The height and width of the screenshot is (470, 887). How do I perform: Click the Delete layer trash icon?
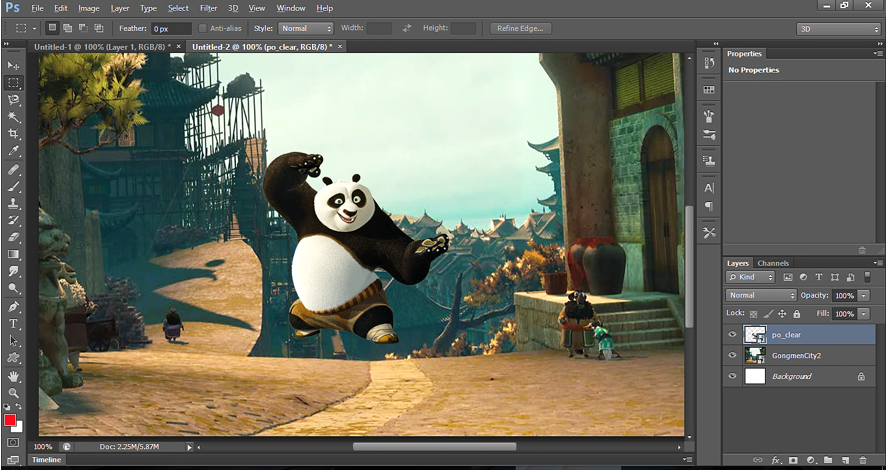coord(863,460)
